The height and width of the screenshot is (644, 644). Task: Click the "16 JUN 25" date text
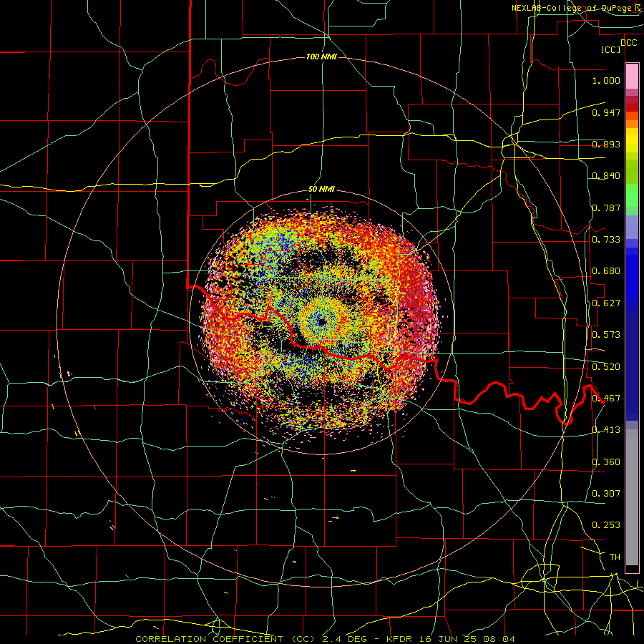click(449, 639)
